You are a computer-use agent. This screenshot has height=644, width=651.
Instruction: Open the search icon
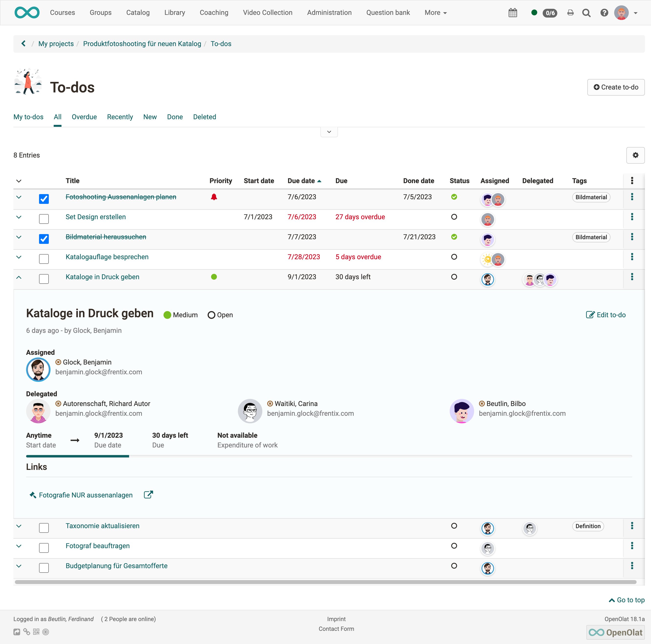[586, 12]
